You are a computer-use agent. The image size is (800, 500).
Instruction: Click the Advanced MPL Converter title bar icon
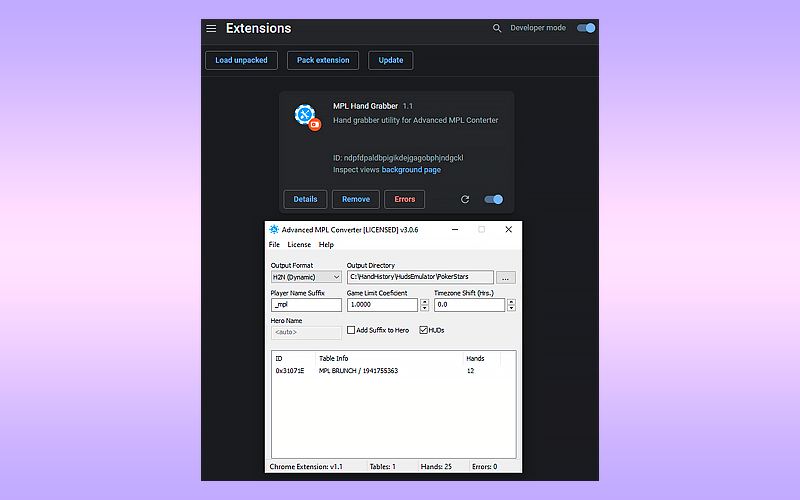275,230
